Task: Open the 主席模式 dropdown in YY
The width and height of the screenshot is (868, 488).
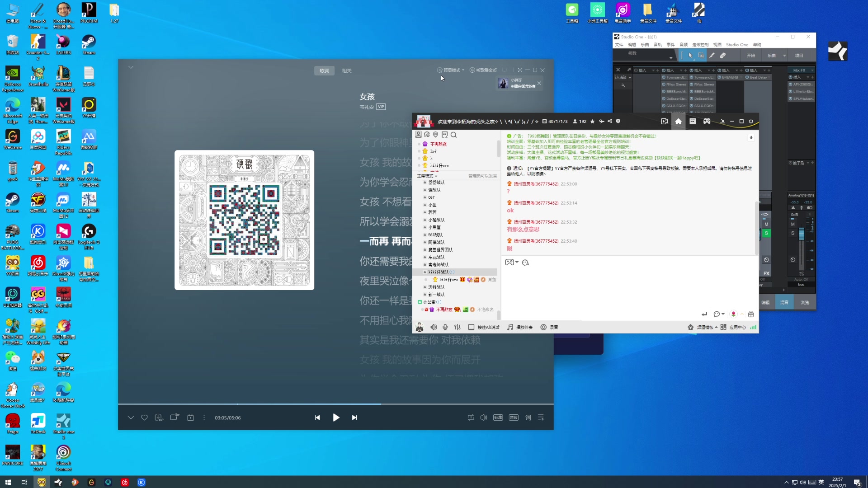Action: click(x=427, y=176)
